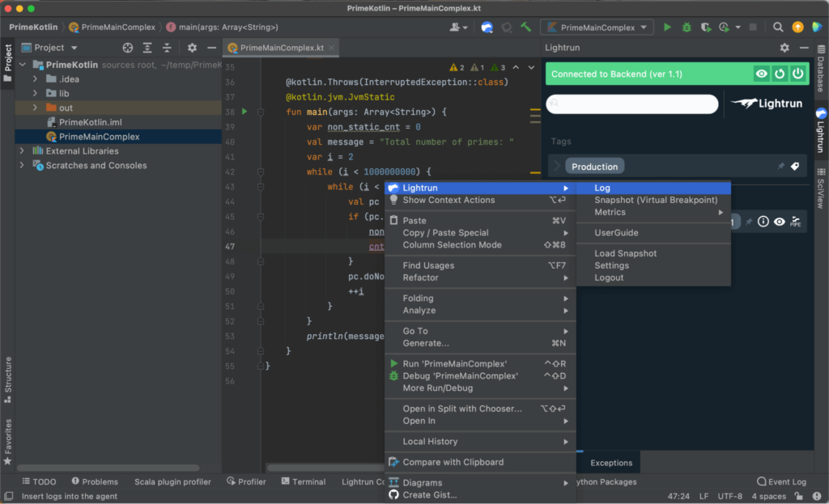Click the Lightrun refresh icon on the green banner
Screen dimensions: 829x504
780,74
